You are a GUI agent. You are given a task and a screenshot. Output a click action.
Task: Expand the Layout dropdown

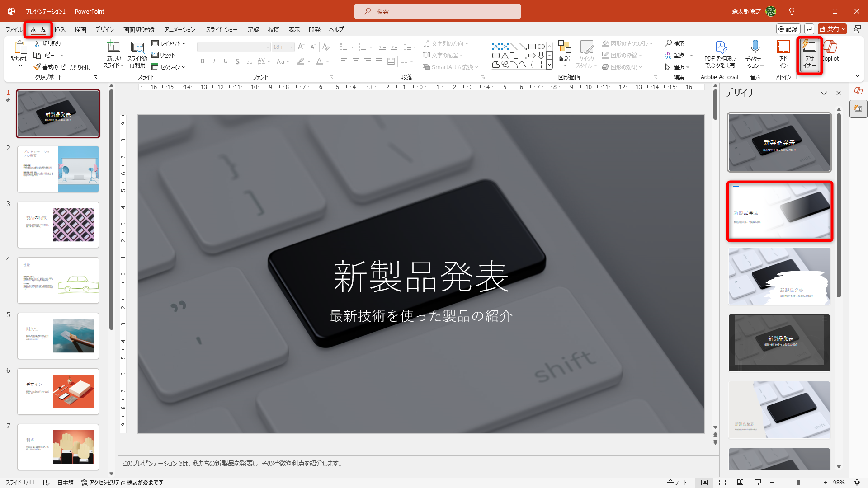click(x=168, y=43)
